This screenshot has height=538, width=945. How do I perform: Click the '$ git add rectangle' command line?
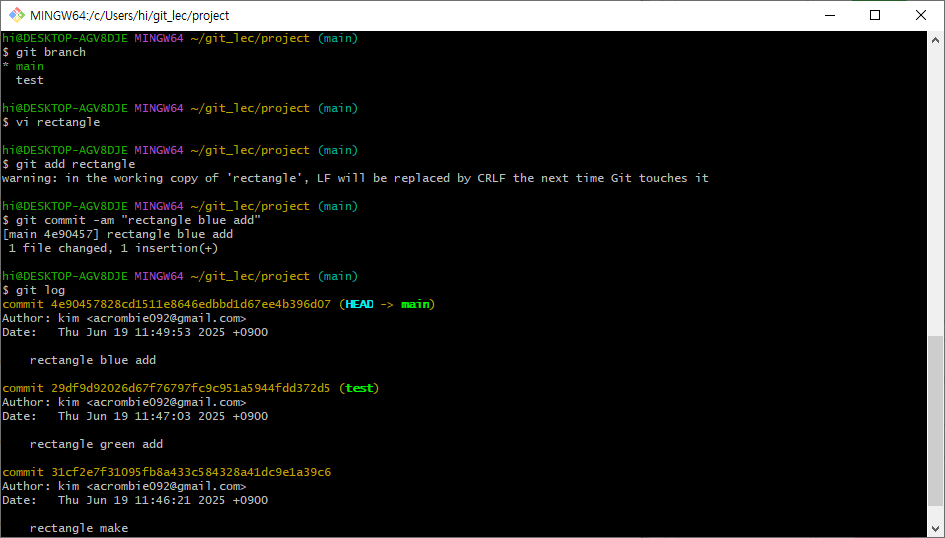[69, 164]
